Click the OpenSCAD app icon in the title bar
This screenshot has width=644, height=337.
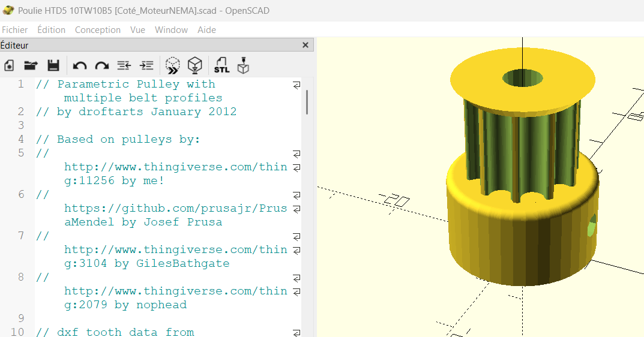point(8,10)
